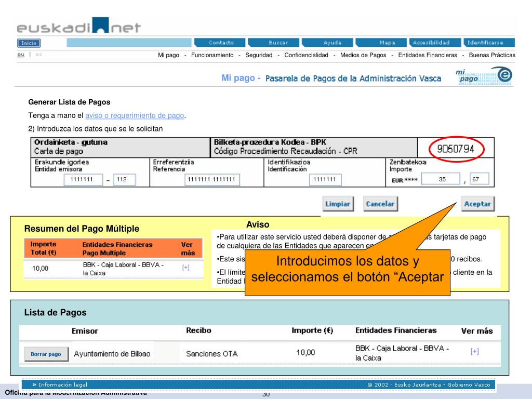Select the Sanciones OTA recibo cell

tap(212, 354)
